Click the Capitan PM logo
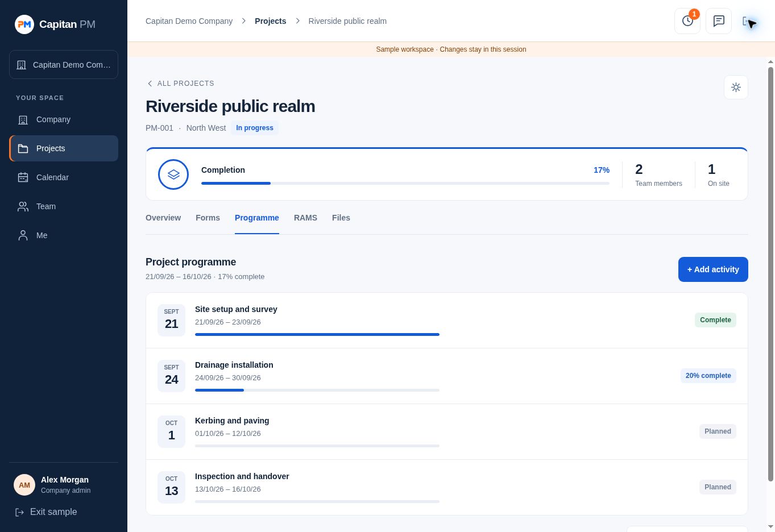Screen dimensions: 775x532 (55, 24)
